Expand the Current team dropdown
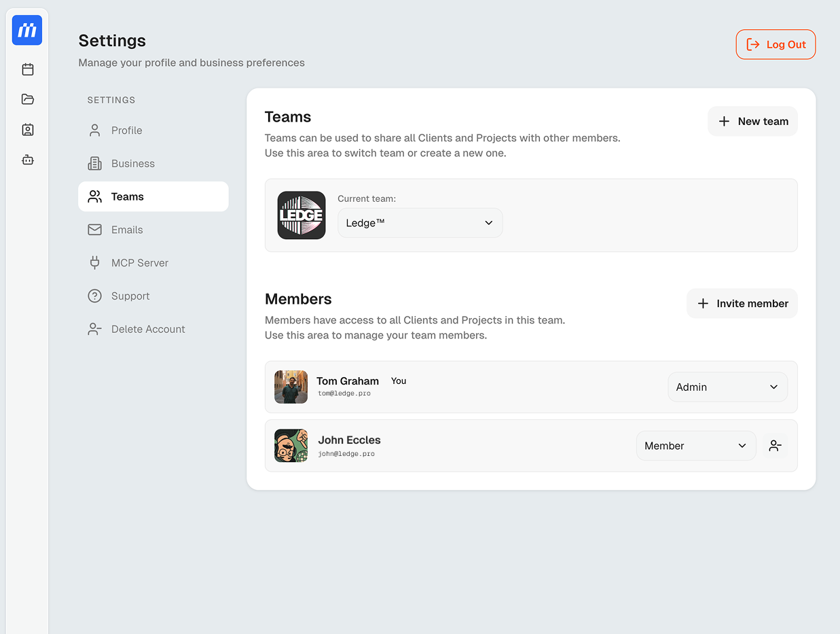This screenshot has height=634, width=840. pos(420,223)
